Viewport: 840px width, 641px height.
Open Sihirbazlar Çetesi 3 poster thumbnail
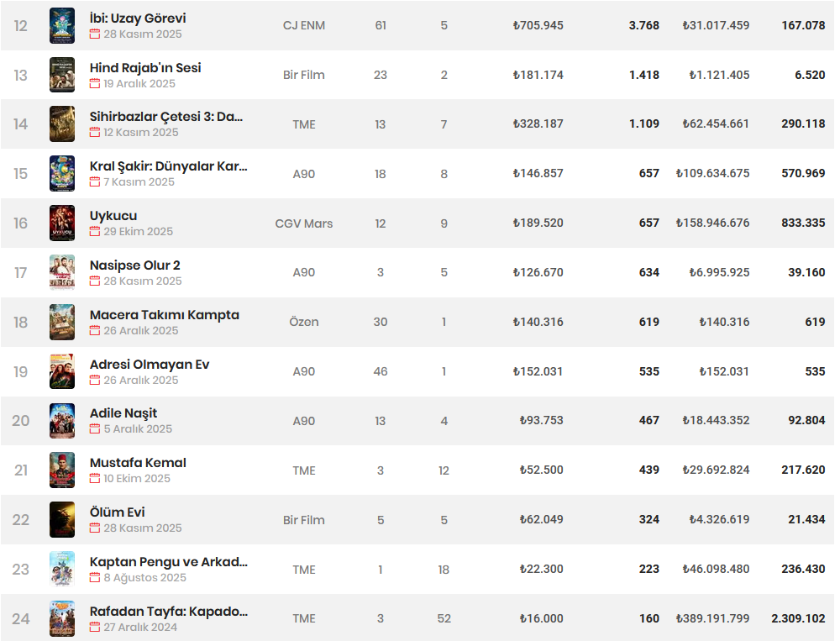pos(62,123)
